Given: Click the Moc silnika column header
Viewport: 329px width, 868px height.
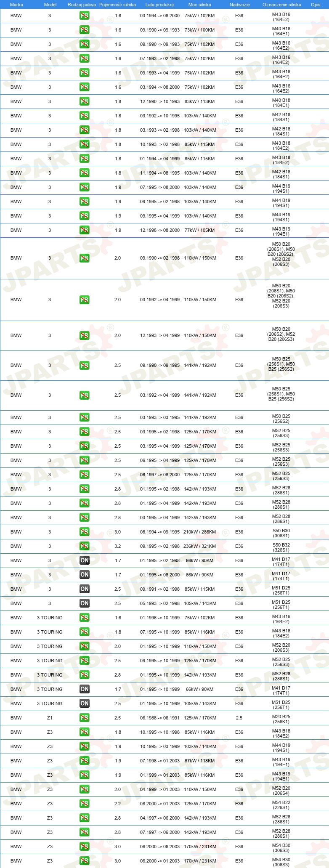Looking at the screenshot, I should pyautogui.click(x=200, y=5).
